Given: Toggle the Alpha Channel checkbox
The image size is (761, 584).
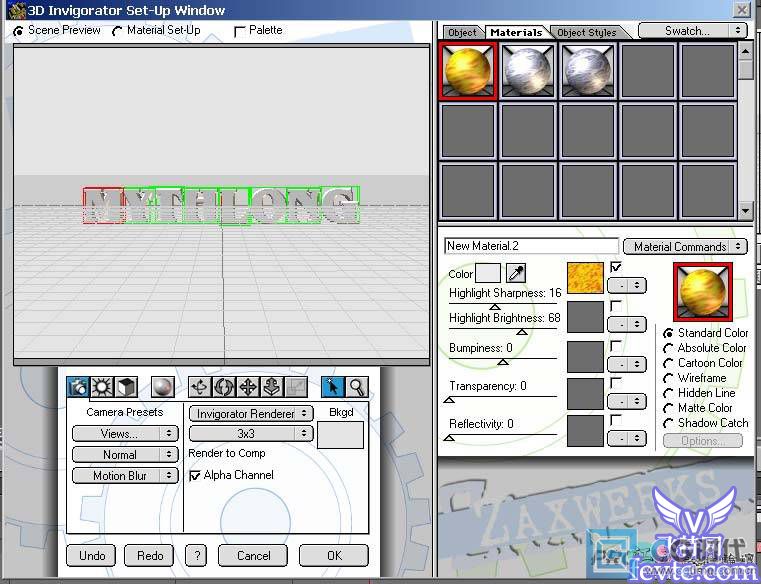Looking at the screenshot, I should (x=195, y=475).
